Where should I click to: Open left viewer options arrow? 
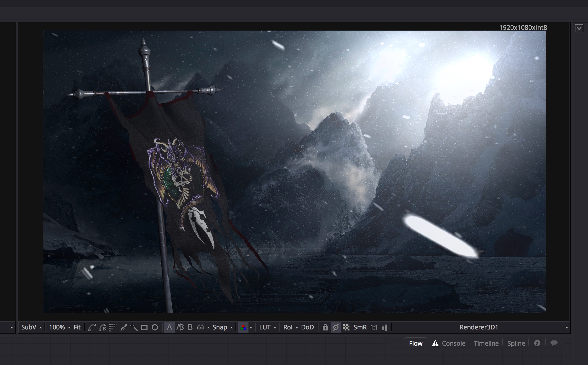pyautogui.click(x=12, y=328)
